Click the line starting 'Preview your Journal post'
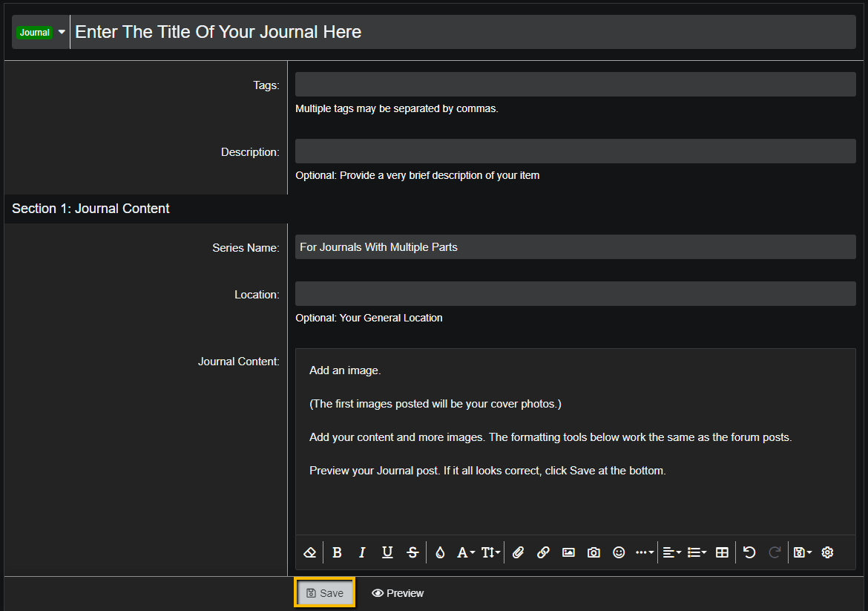 tap(487, 471)
